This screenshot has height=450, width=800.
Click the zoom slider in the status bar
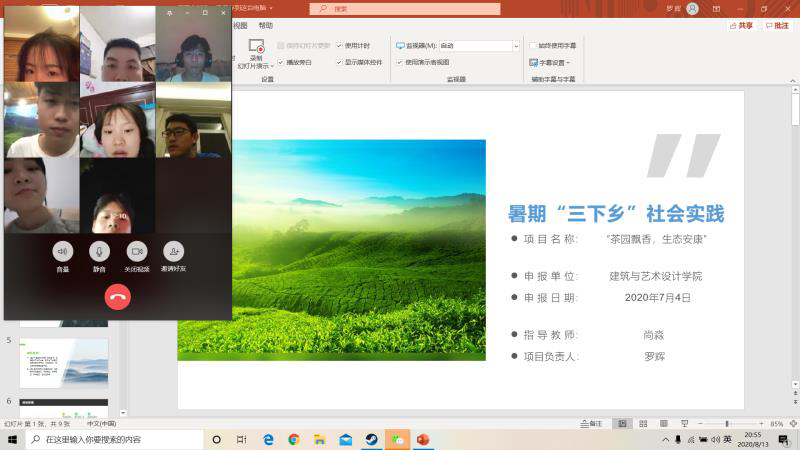coord(727,424)
